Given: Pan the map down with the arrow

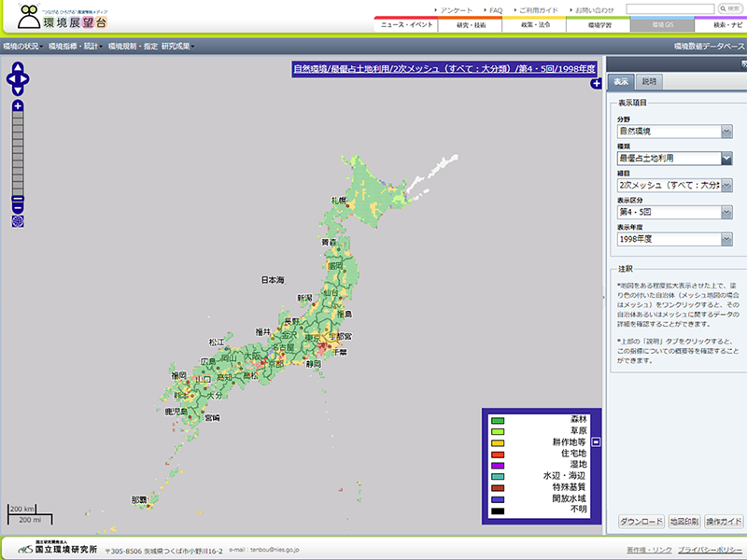Looking at the screenshot, I should [x=18, y=91].
